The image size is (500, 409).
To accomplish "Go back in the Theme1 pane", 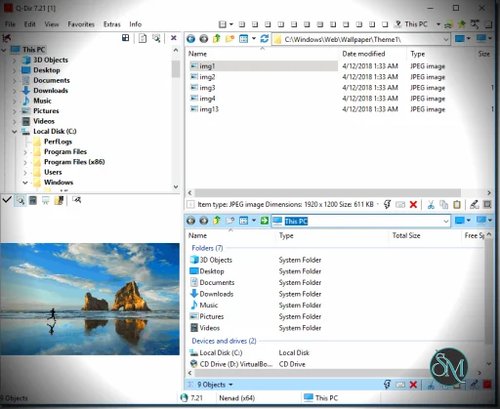I will 191,39.
